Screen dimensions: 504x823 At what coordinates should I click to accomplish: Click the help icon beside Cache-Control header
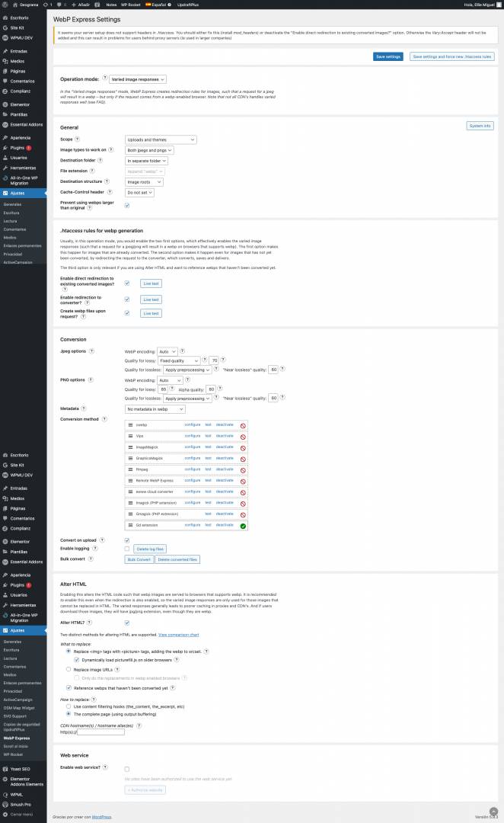pos(110,191)
